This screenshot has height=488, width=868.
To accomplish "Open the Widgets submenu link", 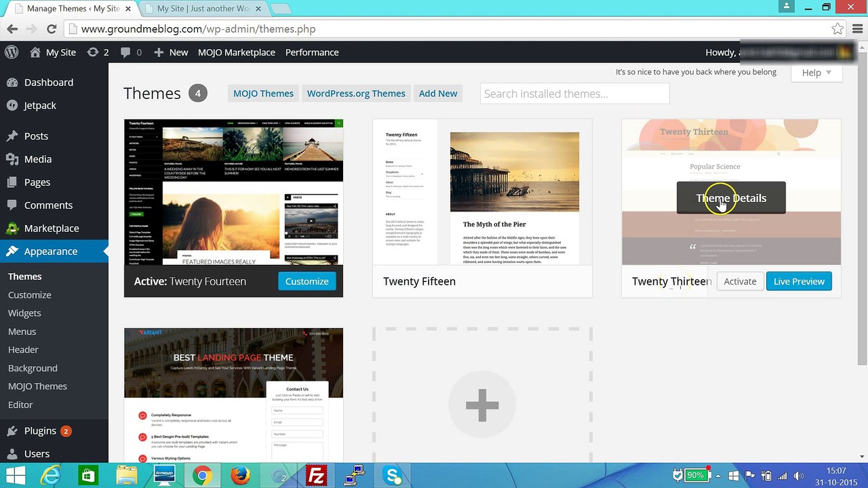I will (24, 313).
